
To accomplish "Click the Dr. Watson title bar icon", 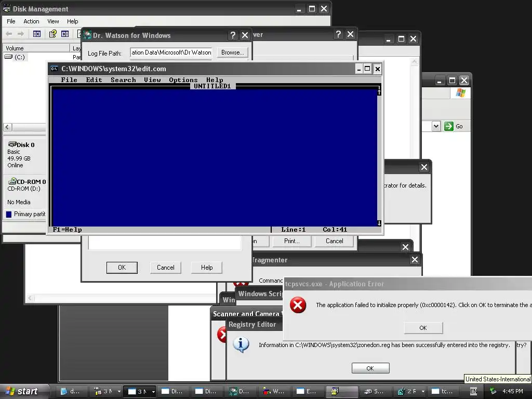I will tap(87, 35).
